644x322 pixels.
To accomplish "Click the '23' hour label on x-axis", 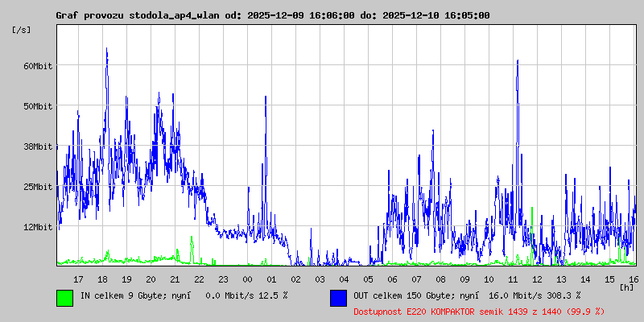I will tap(223, 279).
